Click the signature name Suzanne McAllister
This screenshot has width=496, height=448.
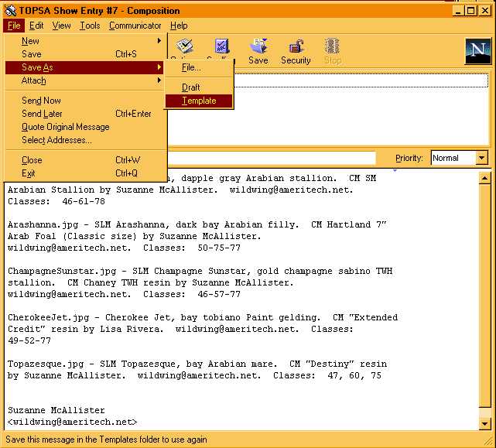56,410
